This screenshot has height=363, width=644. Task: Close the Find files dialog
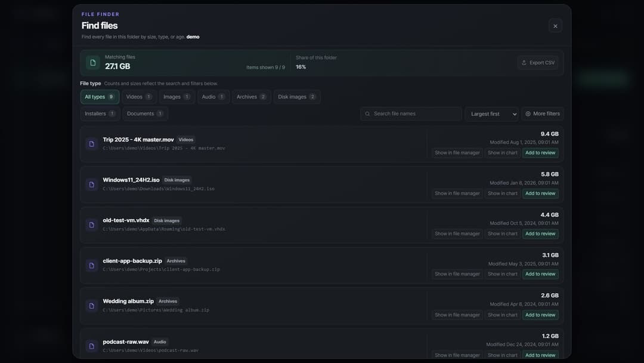click(555, 26)
